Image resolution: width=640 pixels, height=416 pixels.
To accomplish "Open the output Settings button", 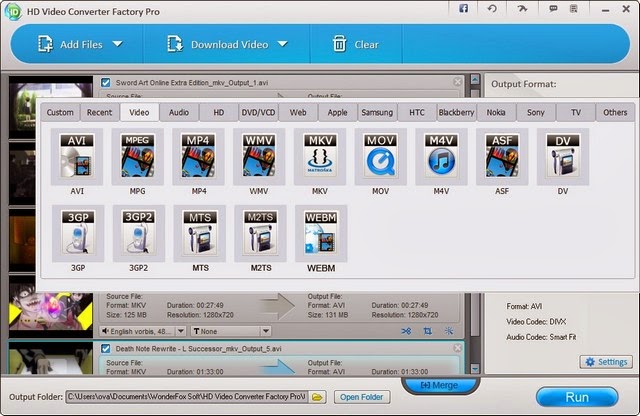I will coord(606,362).
